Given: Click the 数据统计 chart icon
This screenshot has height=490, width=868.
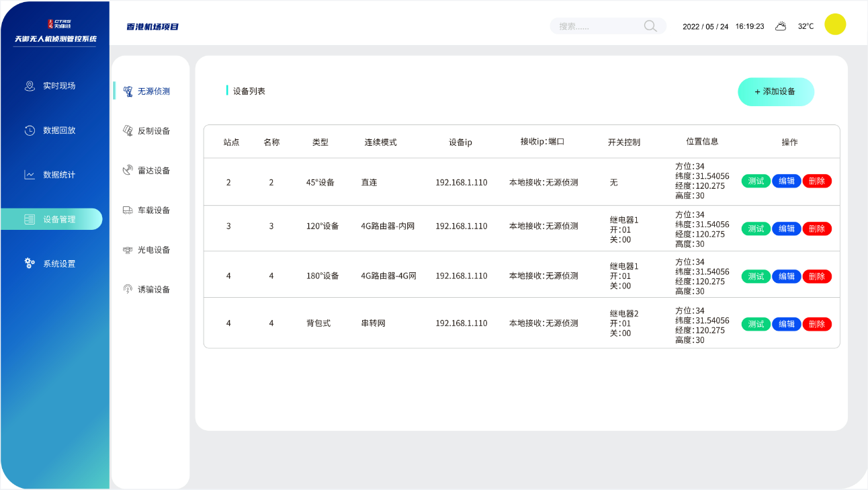Looking at the screenshot, I should [x=30, y=175].
